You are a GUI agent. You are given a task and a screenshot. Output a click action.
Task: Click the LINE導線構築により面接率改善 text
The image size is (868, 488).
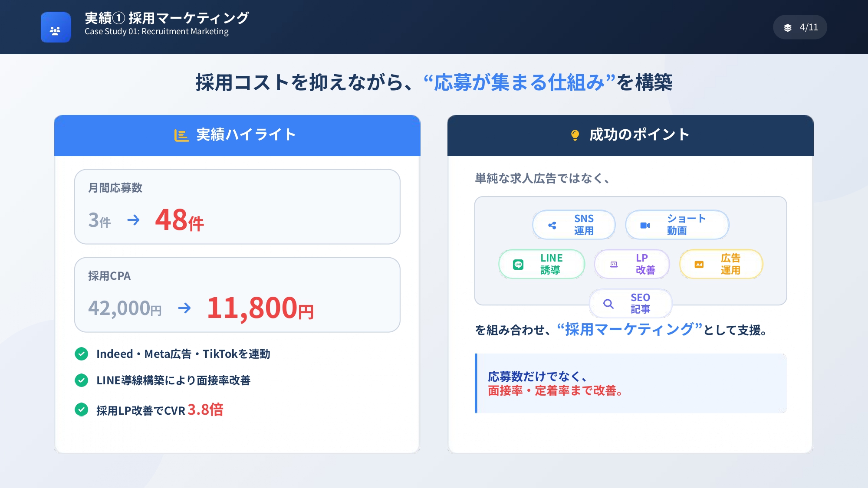point(174,380)
